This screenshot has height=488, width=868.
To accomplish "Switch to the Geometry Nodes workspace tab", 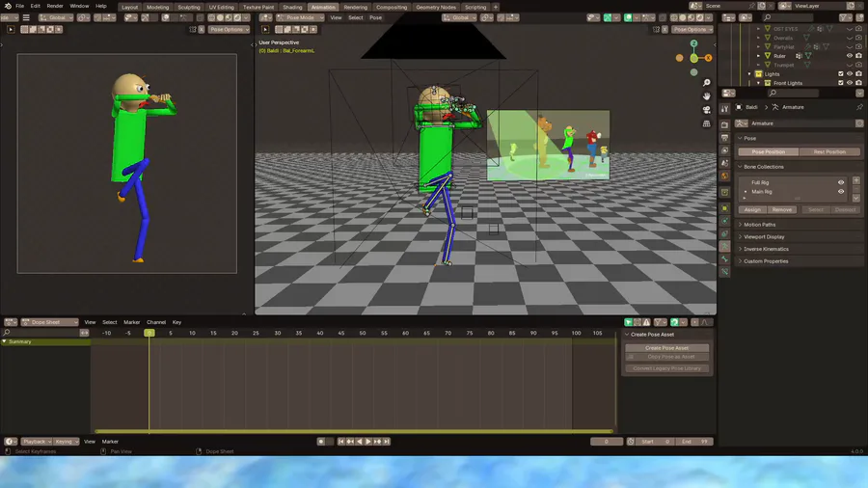I will tap(436, 7).
